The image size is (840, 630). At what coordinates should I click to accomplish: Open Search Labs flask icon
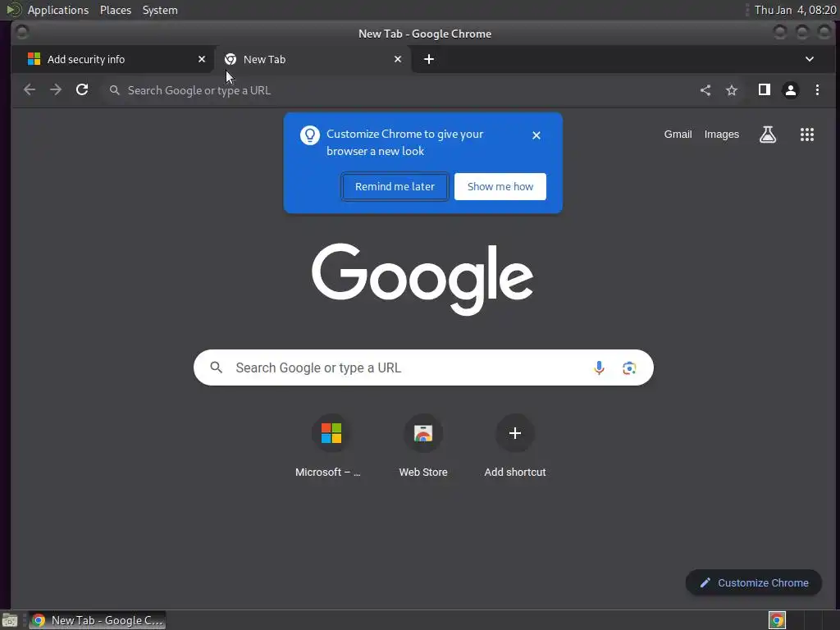click(x=768, y=135)
